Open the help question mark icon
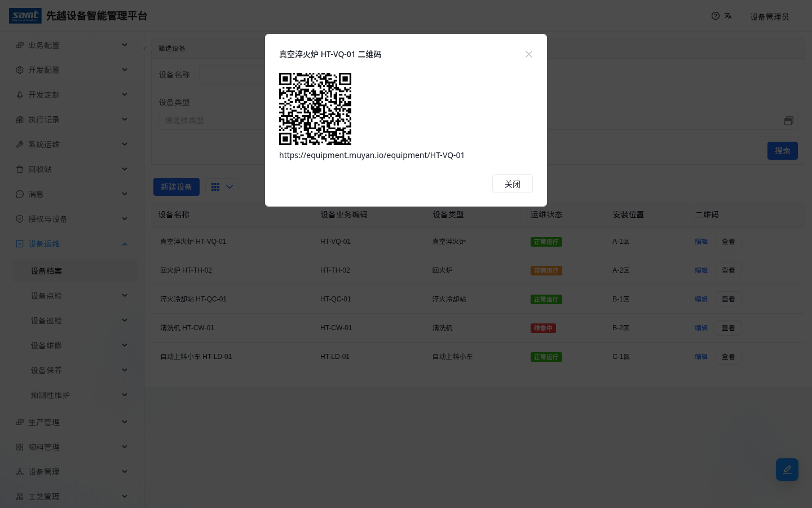The image size is (812, 508). (x=716, y=16)
